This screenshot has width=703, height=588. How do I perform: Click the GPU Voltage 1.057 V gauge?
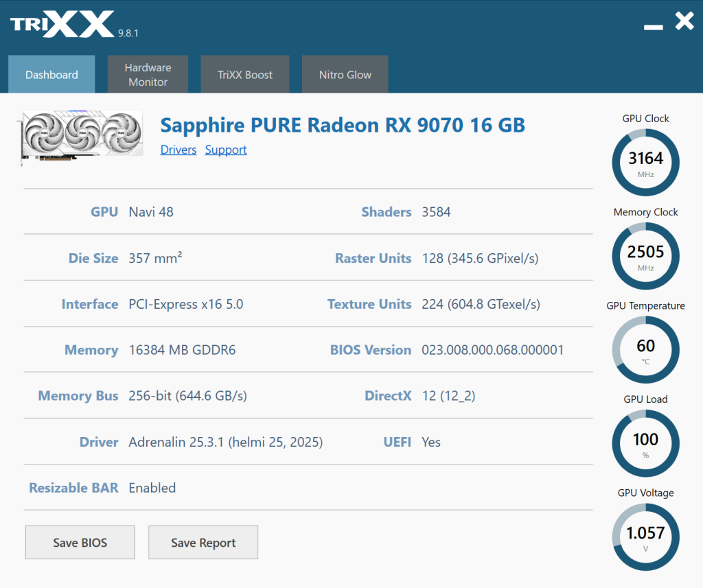tap(645, 537)
